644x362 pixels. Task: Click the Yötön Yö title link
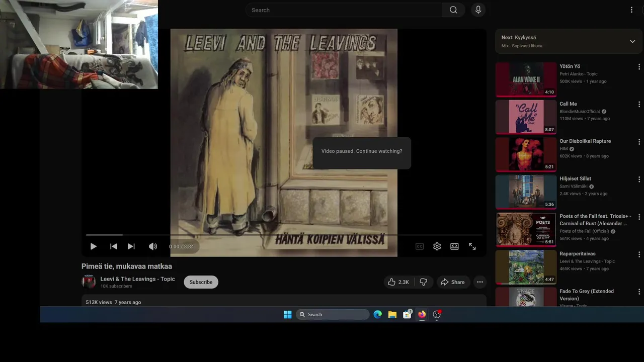click(570, 66)
